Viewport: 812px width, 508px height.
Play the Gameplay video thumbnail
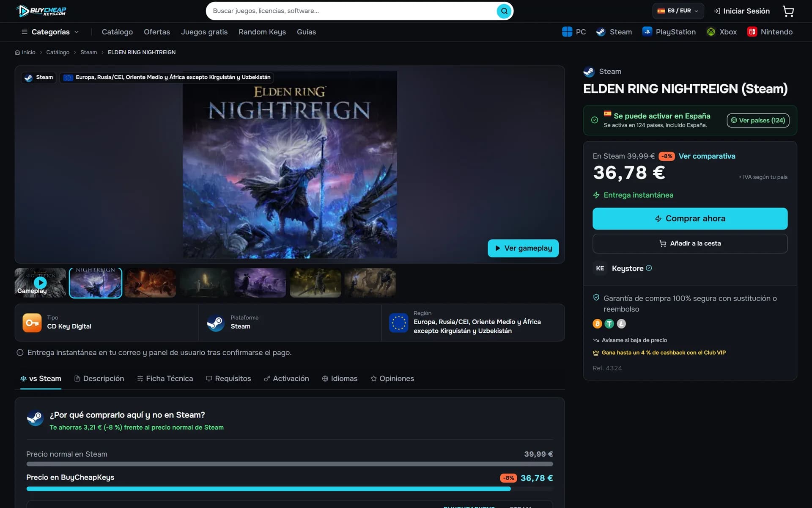pyautogui.click(x=40, y=283)
